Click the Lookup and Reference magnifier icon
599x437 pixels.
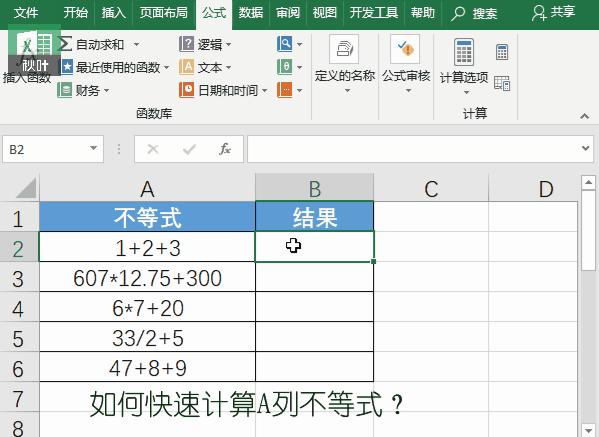[285, 44]
